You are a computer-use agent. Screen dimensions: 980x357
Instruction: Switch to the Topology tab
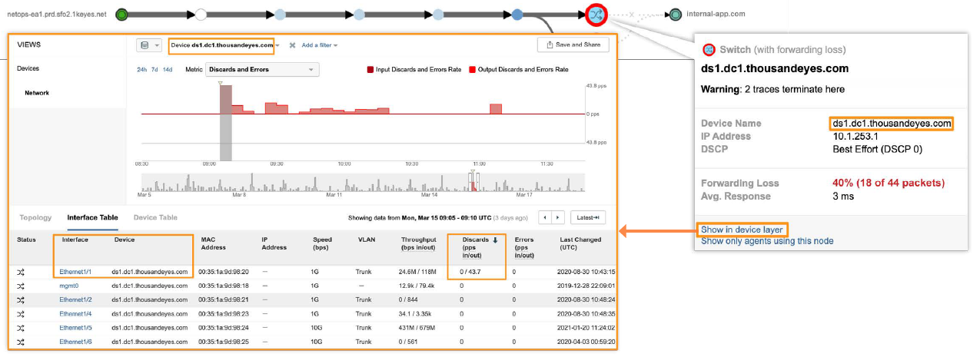click(x=35, y=218)
